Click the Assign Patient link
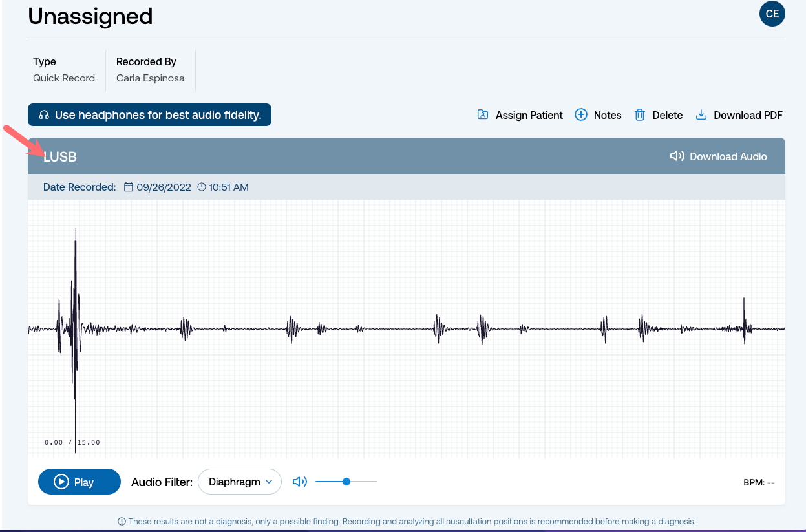Viewport: 806px width, 532px height. click(520, 115)
